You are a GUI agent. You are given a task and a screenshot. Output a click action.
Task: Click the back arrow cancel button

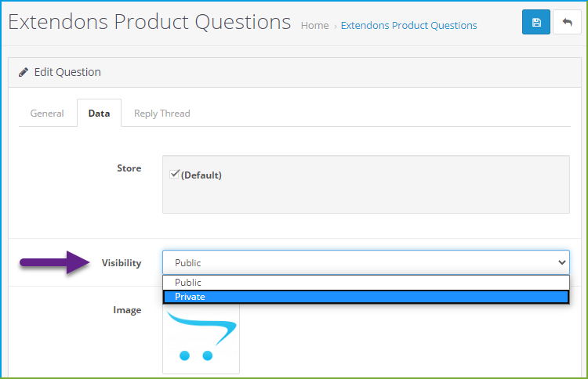567,22
